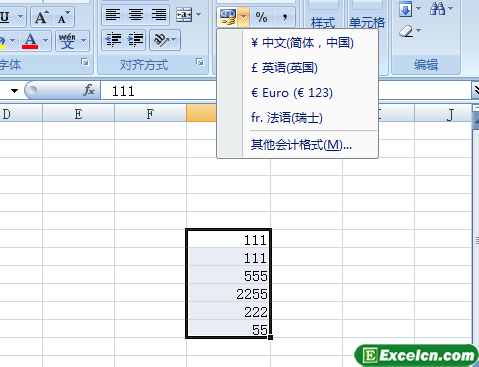479x367 pixels.
Task: Click Find & Select binoculars icon
Action: (437, 9)
